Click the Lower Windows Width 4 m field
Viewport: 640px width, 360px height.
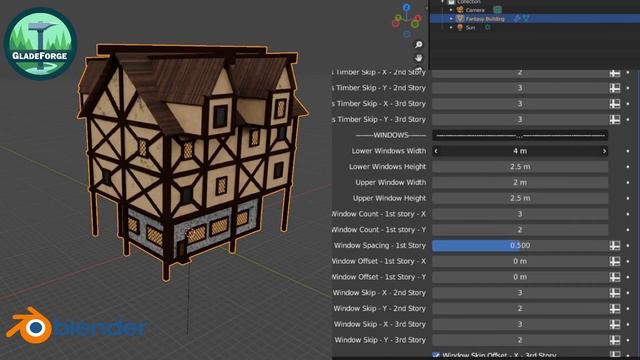520,151
